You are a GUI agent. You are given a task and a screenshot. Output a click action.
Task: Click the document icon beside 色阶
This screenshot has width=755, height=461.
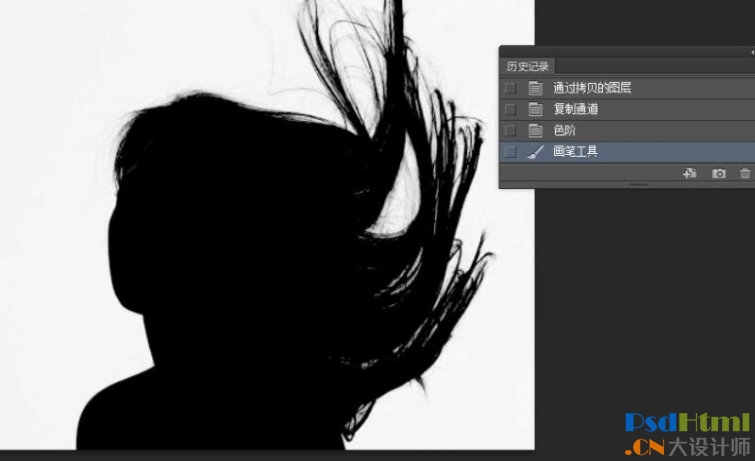[535, 130]
